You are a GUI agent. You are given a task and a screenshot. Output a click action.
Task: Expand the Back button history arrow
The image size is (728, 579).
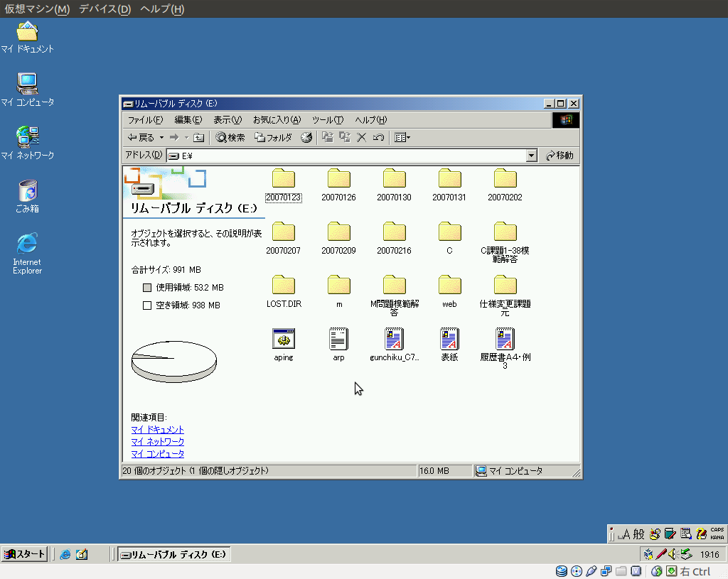pyautogui.click(x=161, y=138)
